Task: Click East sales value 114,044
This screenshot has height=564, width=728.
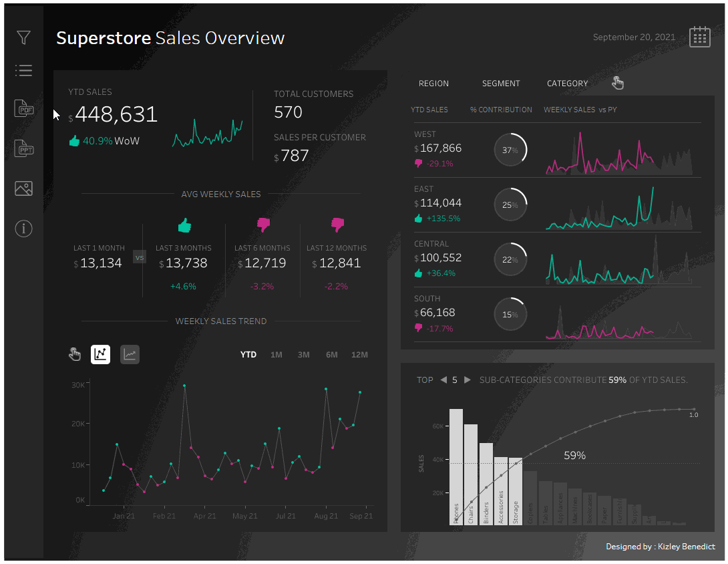Action: pos(441,203)
